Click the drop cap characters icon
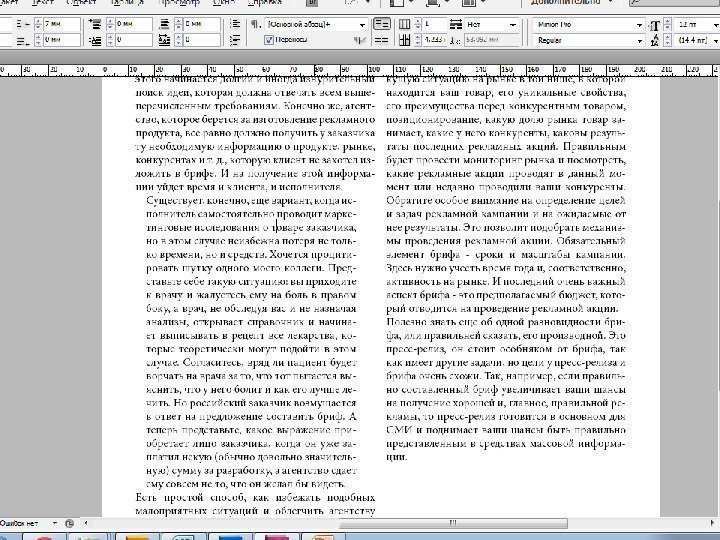Viewport: 720px width, 540px height. click(164, 41)
